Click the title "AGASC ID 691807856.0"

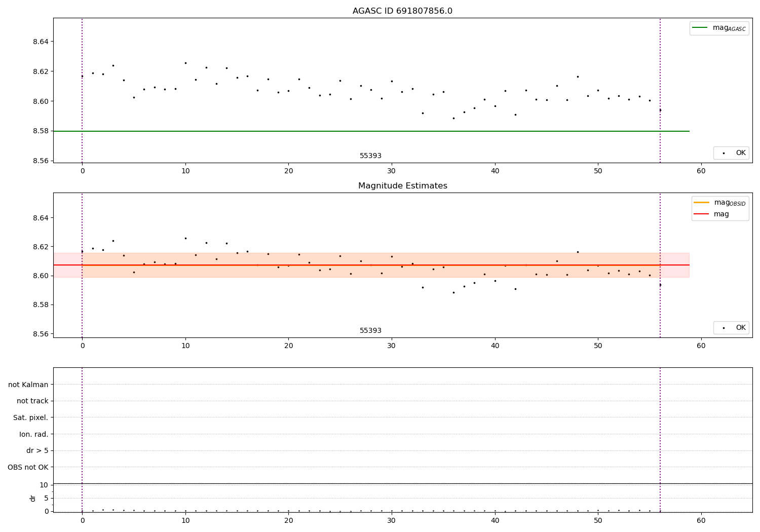tap(402, 11)
